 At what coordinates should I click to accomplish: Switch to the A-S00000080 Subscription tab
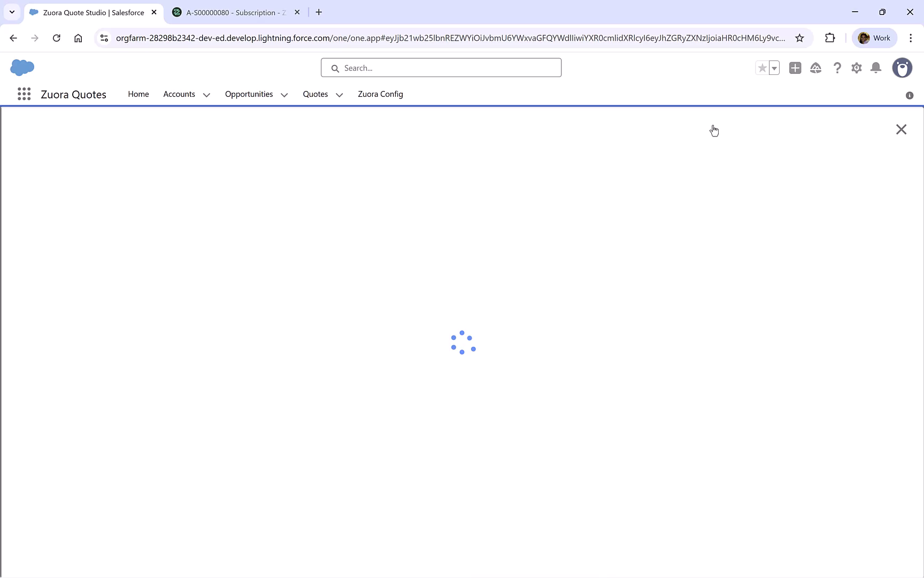[230, 12]
